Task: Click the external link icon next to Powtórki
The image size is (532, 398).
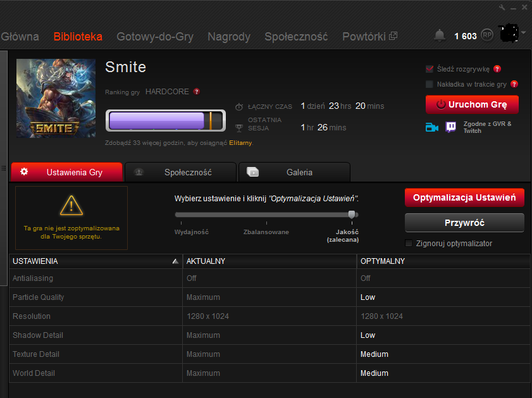Action: (393, 35)
